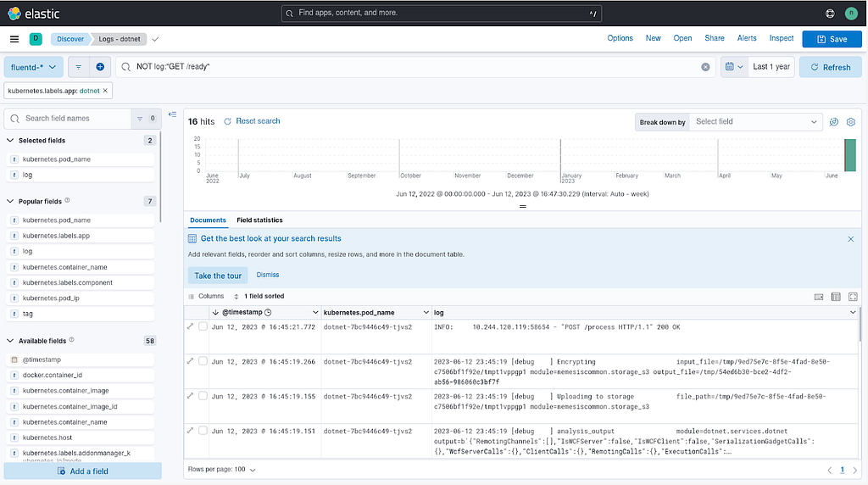Open @timestamp column header menu
Screen dimensions: 868x485
pos(315,313)
